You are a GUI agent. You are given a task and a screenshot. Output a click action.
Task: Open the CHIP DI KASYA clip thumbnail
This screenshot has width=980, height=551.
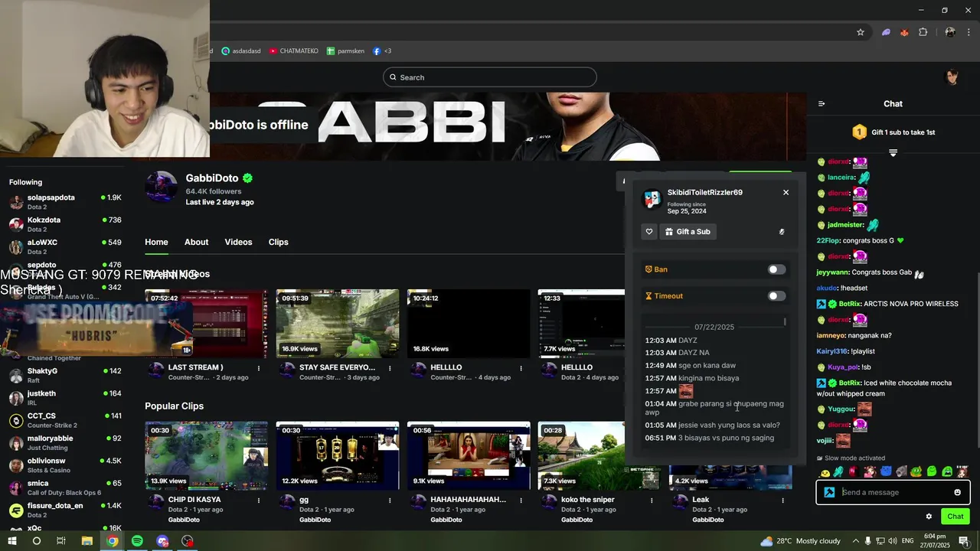pyautogui.click(x=207, y=455)
